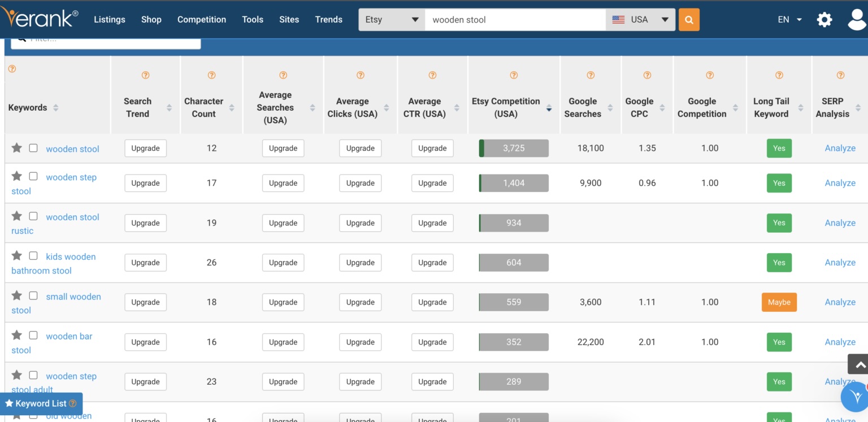
Task: Click the 'wooden stool' search input field
Action: click(515, 20)
